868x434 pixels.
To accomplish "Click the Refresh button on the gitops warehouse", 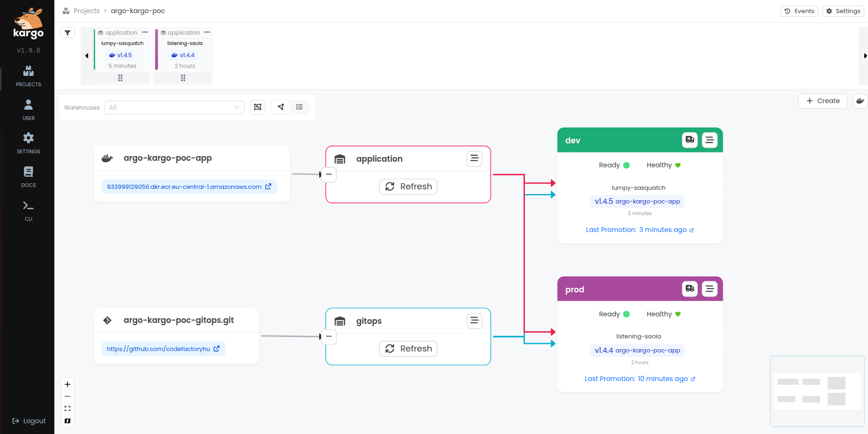I will 408,349.
